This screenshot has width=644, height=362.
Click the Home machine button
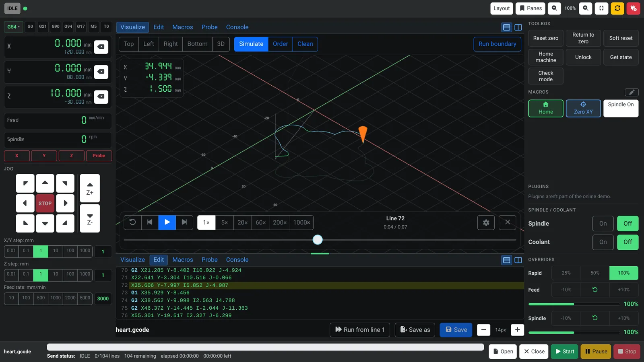(x=546, y=57)
